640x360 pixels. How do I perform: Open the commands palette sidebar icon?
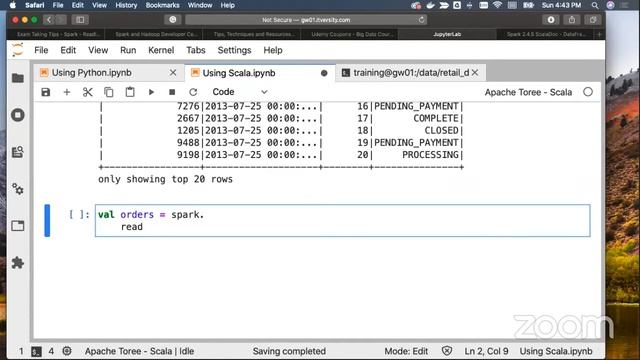click(18, 152)
